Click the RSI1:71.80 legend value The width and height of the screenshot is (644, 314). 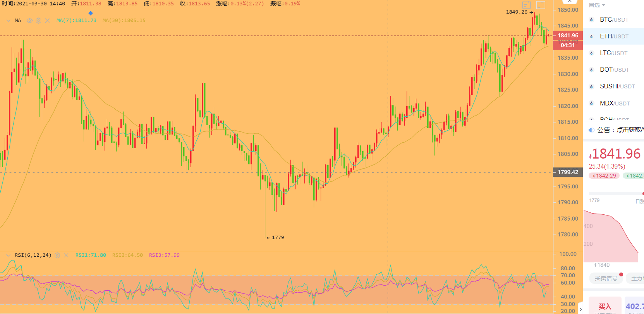pyautogui.click(x=91, y=255)
